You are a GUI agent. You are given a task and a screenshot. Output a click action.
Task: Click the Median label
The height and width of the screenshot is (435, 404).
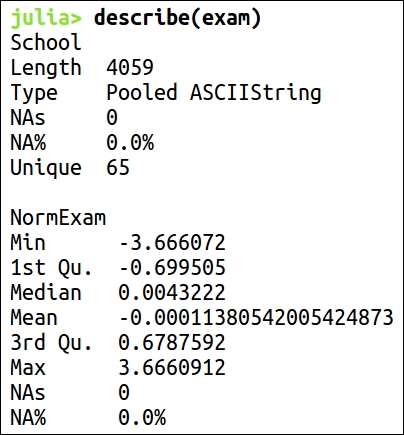point(46,292)
